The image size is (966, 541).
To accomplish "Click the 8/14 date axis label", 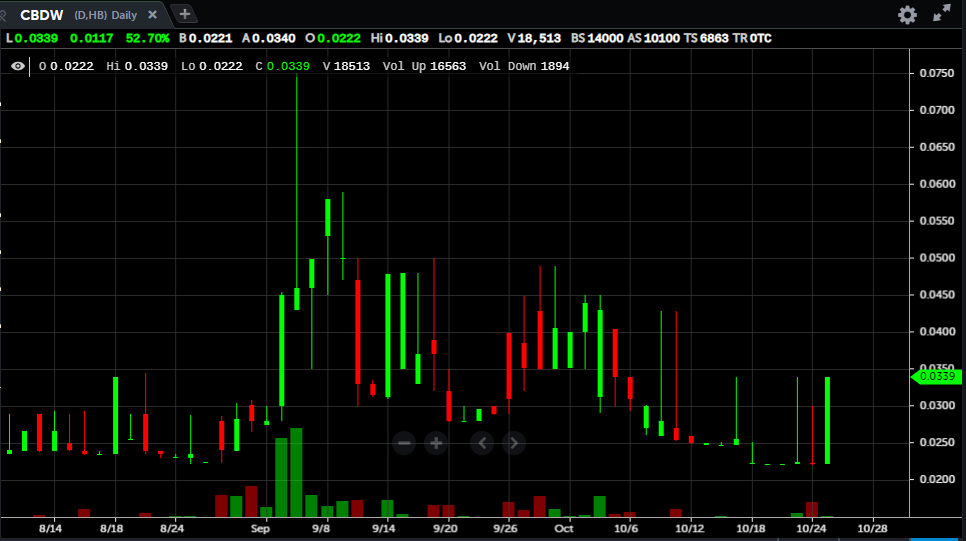I will coord(51,529).
